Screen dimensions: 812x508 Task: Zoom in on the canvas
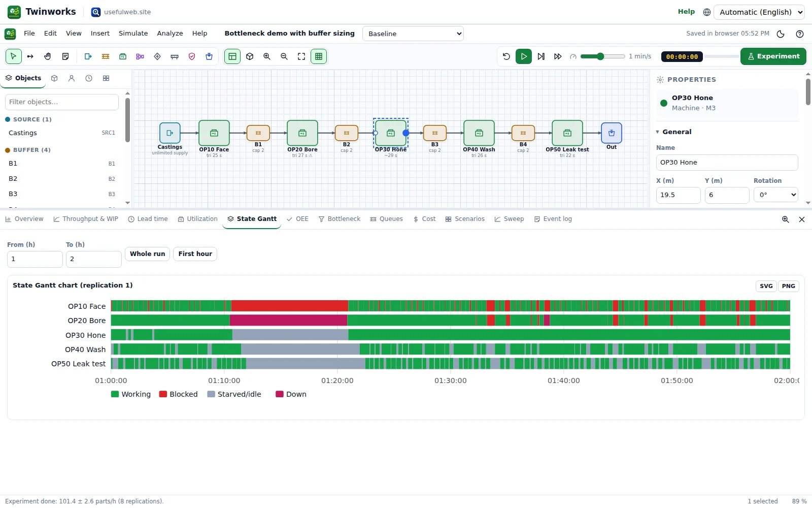[267, 56]
